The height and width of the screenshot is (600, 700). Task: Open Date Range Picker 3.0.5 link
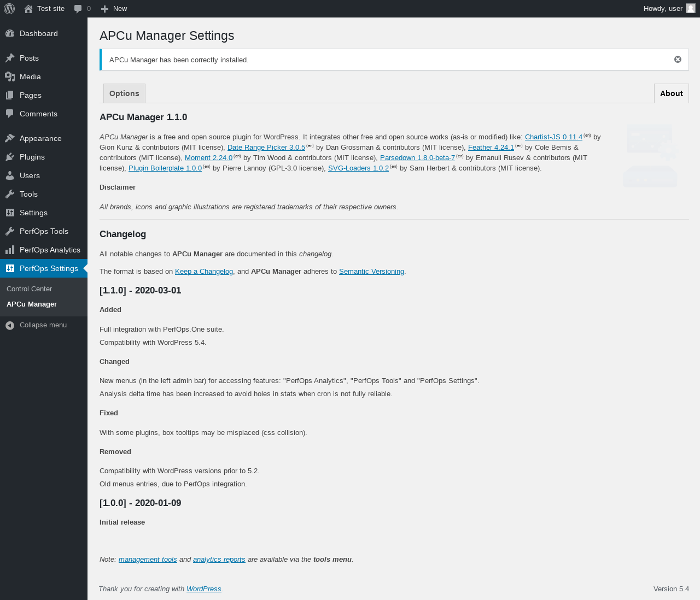point(266,148)
